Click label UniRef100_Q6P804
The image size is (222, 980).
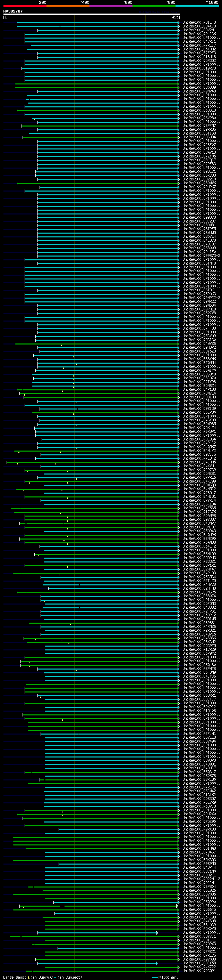tap(199, 887)
